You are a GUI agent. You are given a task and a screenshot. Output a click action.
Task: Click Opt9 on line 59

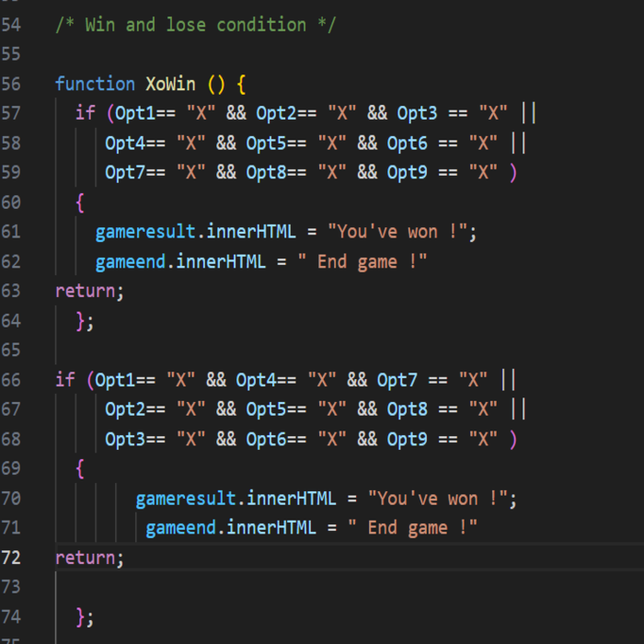407,172
